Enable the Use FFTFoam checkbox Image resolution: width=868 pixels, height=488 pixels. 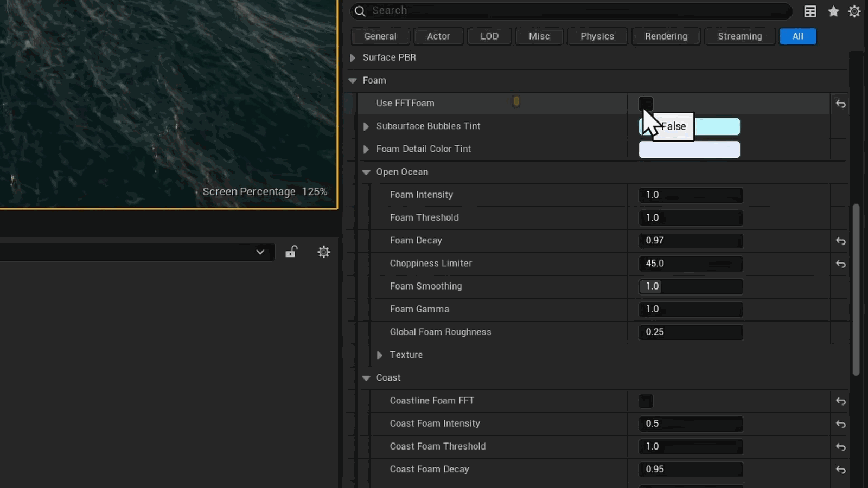tap(646, 103)
